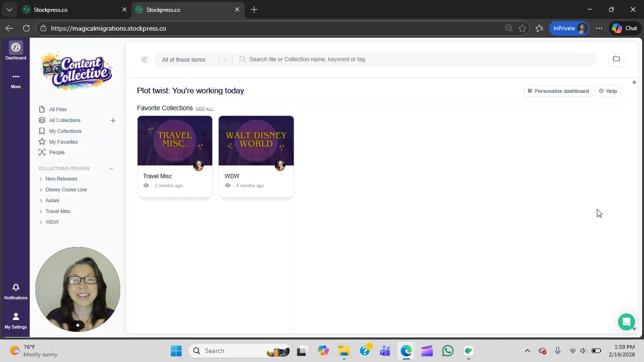Open the More menu in the sidebar

(x=16, y=81)
